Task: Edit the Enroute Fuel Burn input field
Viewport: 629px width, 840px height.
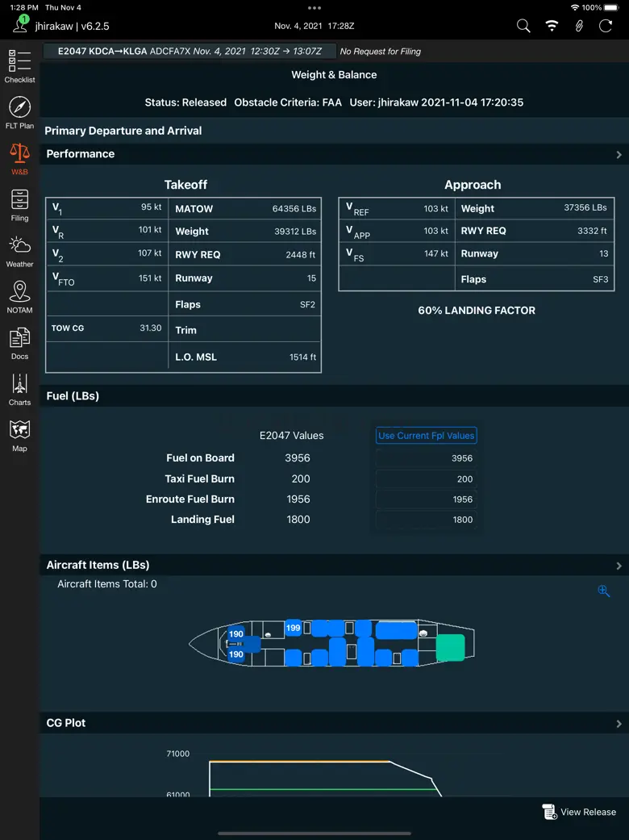Action: [426, 499]
